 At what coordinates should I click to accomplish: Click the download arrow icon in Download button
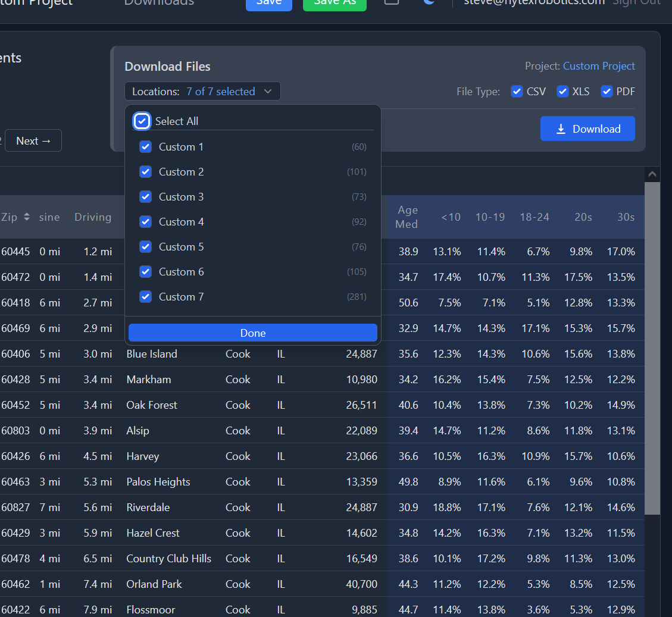click(561, 129)
